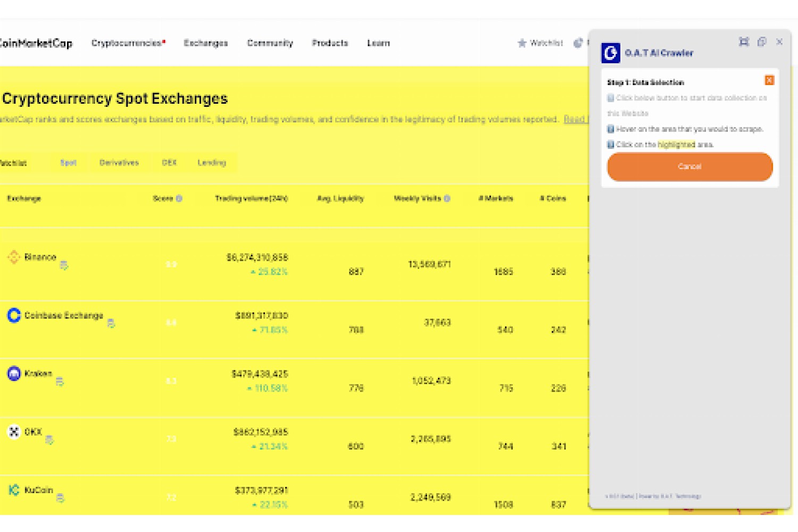Switch to the DEX tab
The image size is (798, 532).
tap(169, 163)
